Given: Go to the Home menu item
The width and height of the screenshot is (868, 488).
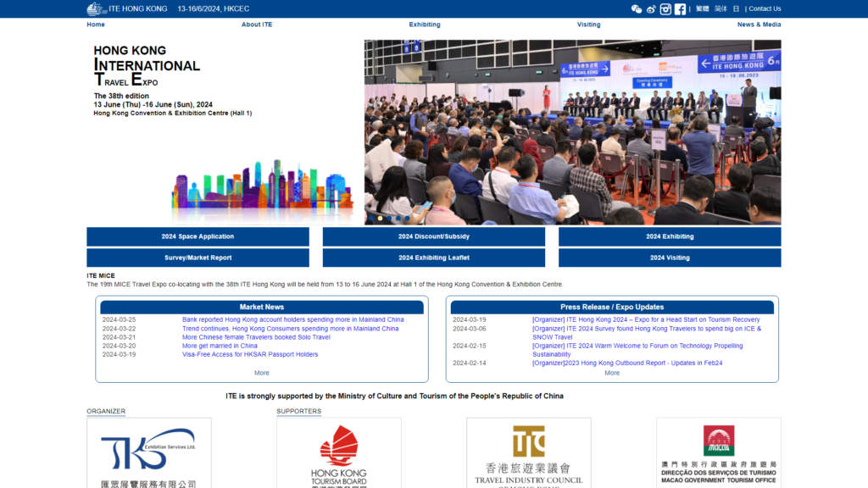Looking at the screenshot, I should click(x=95, y=25).
